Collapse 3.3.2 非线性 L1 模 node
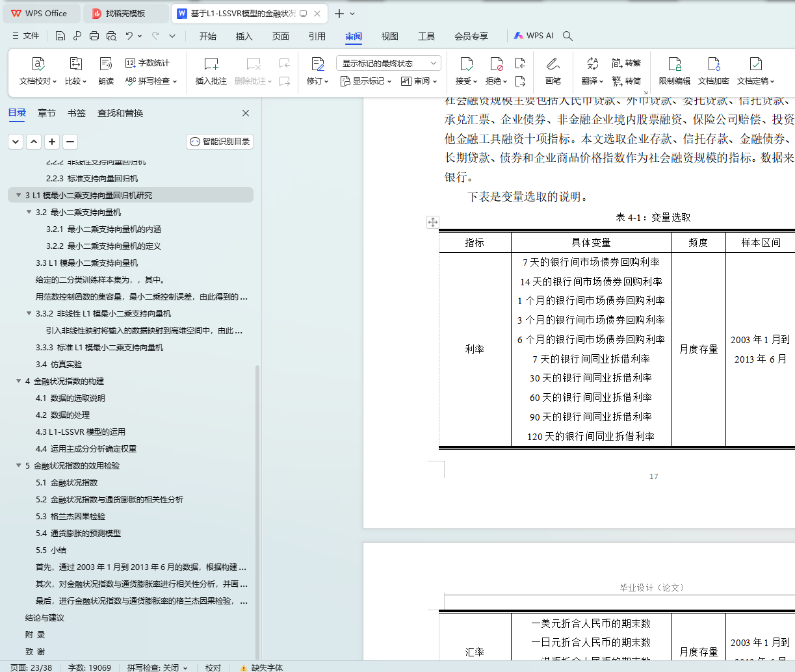This screenshot has width=795, height=672. point(29,313)
